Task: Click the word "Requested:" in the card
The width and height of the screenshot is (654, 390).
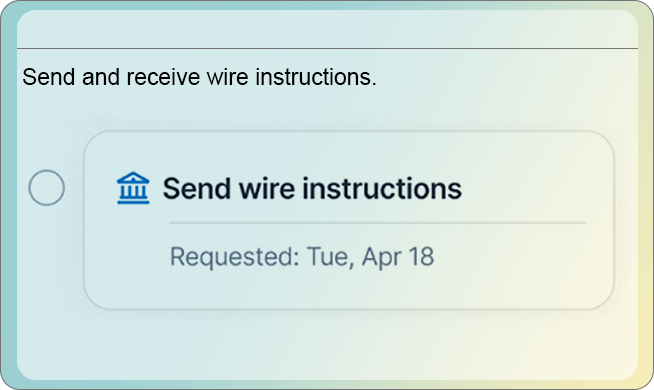Action: (x=235, y=256)
